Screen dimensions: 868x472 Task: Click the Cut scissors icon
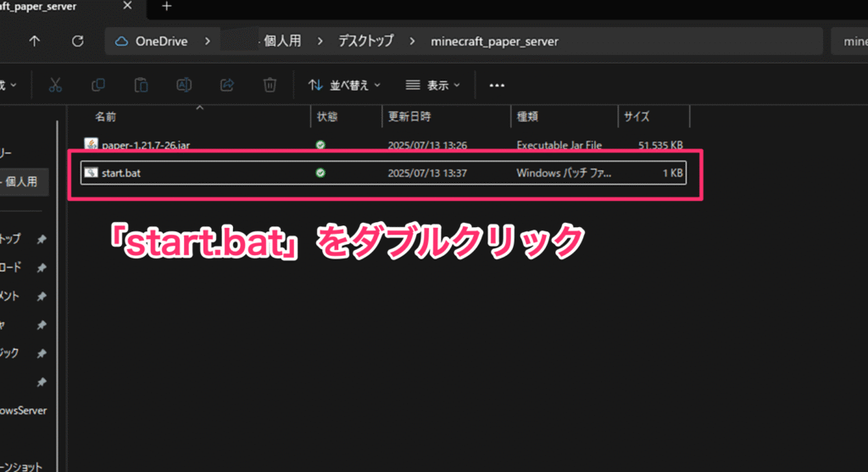tap(55, 86)
